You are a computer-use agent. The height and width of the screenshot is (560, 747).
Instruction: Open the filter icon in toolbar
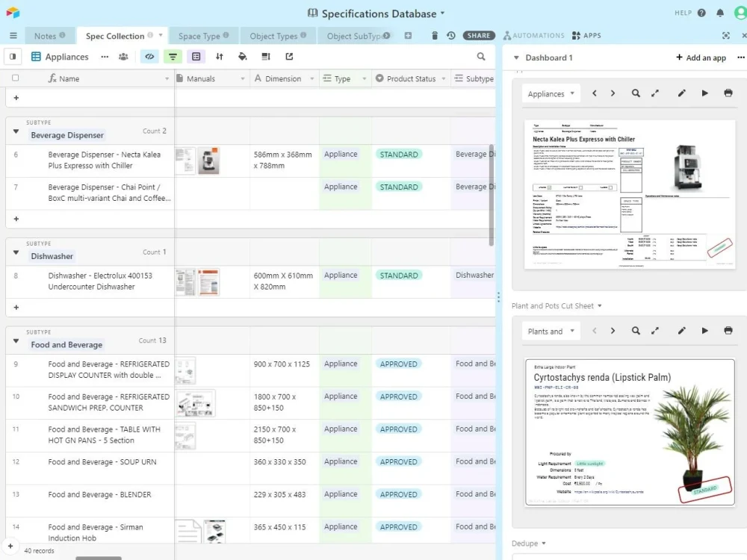(173, 57)
